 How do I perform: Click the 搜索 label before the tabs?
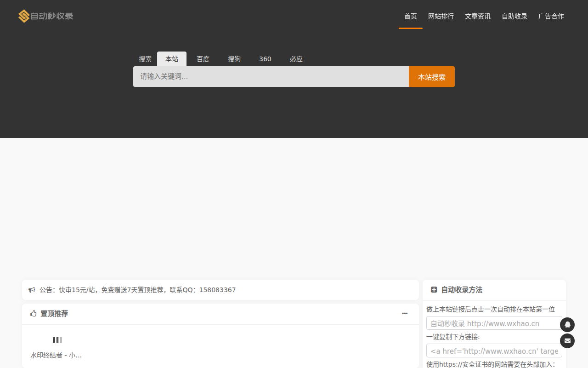coord(145,59)
